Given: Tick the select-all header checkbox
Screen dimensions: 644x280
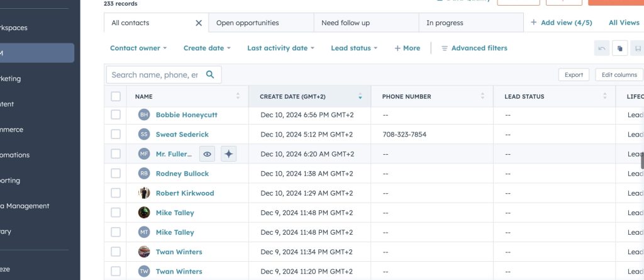Looking at the screenshot, I should coord(116,96).
